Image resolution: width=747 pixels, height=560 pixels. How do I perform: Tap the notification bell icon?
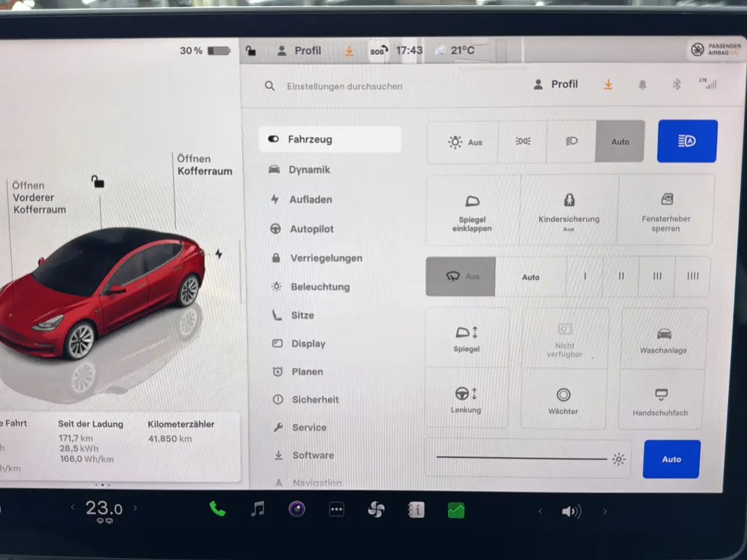(x=643, y=85)
